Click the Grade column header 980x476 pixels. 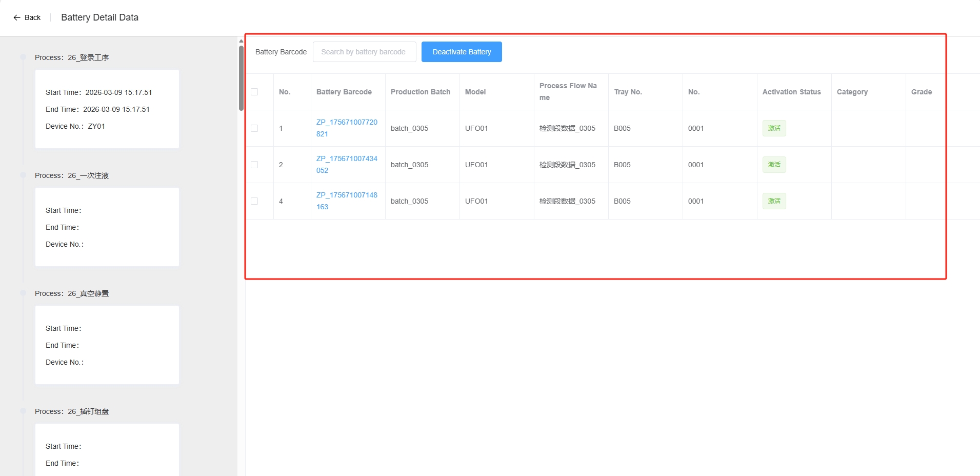pyautogui.click(x=922, y=92)
